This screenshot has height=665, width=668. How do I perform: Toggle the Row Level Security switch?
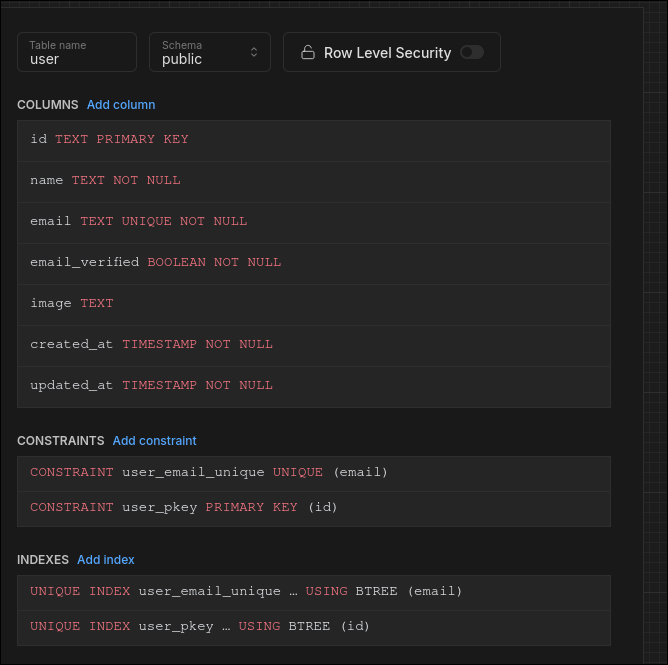[471, 52]
